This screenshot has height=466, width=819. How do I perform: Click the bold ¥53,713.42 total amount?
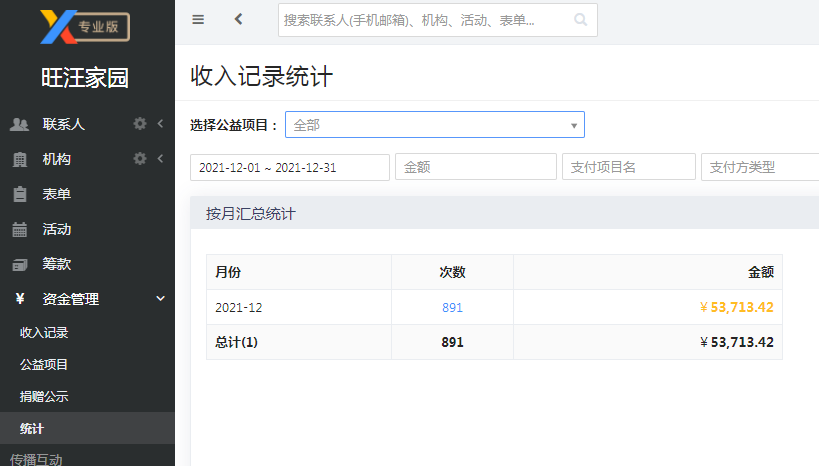(737, 342)
